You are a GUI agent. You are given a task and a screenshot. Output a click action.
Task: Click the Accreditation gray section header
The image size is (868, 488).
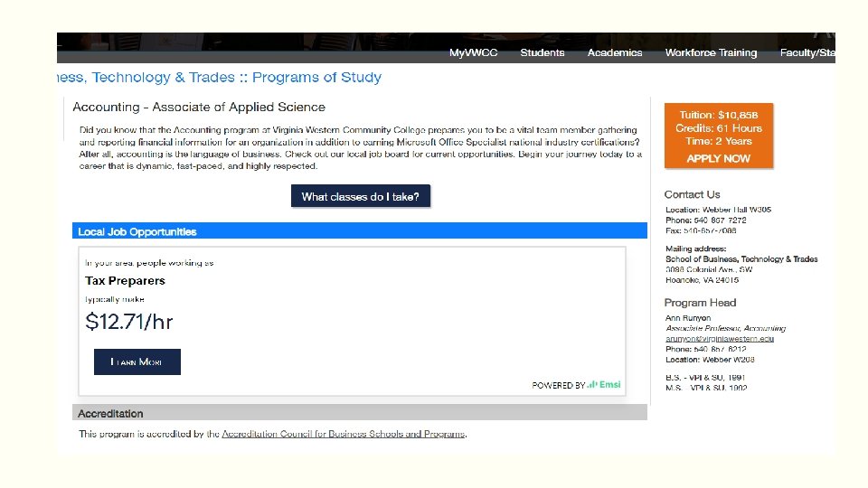coord(360,413)
